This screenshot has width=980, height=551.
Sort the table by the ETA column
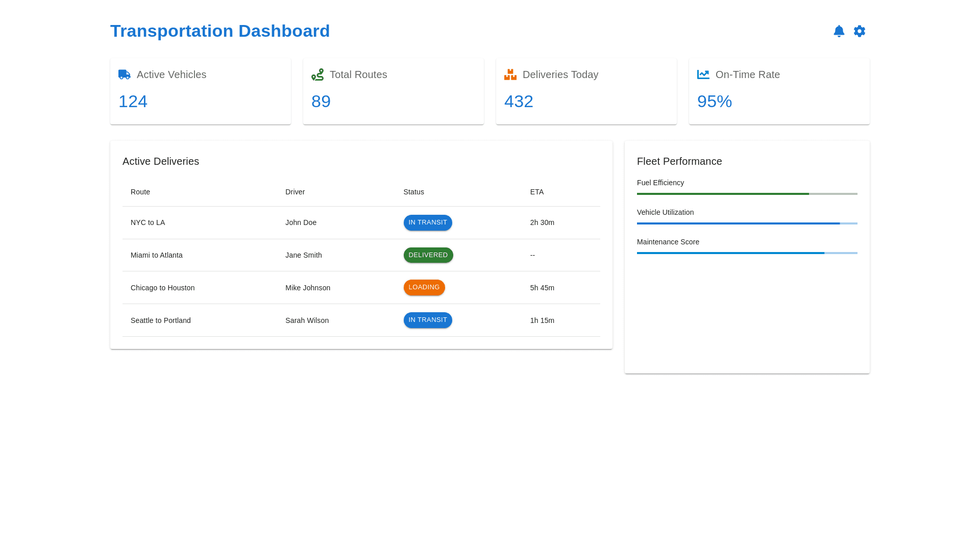pyautogui.click(x=536, y=192)
